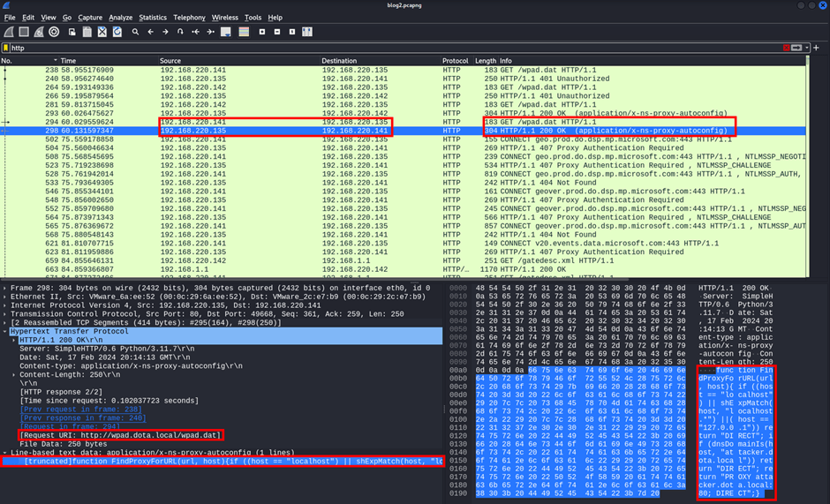This screenshot has width=830, height=504.
Task: Expand the Ethernet II tree node
Action: point(4,297)
